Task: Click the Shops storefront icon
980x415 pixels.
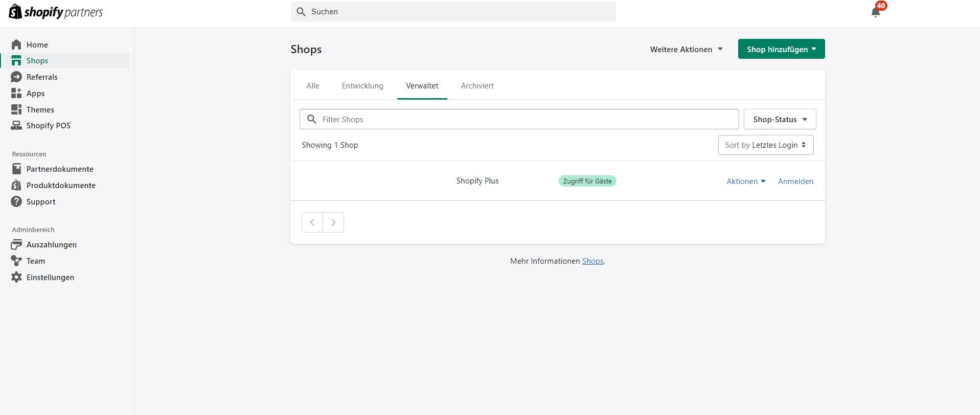Action: click(x=16, y=60)
